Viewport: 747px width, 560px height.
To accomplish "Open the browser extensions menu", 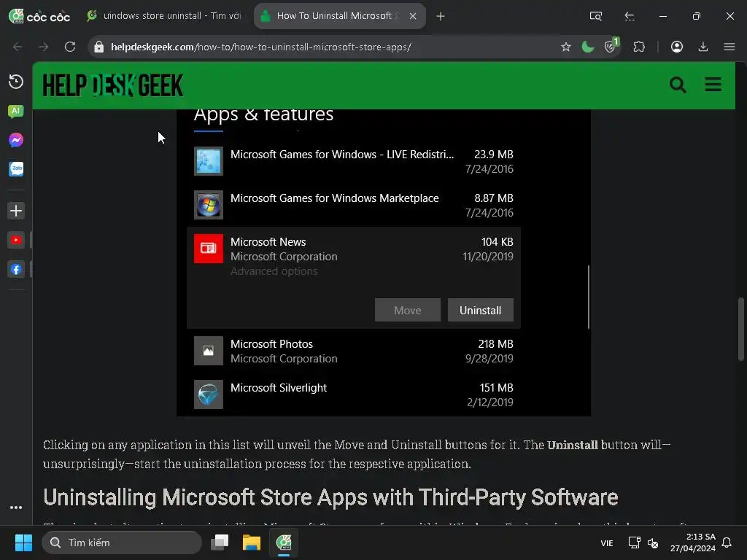I will (639, 47).
